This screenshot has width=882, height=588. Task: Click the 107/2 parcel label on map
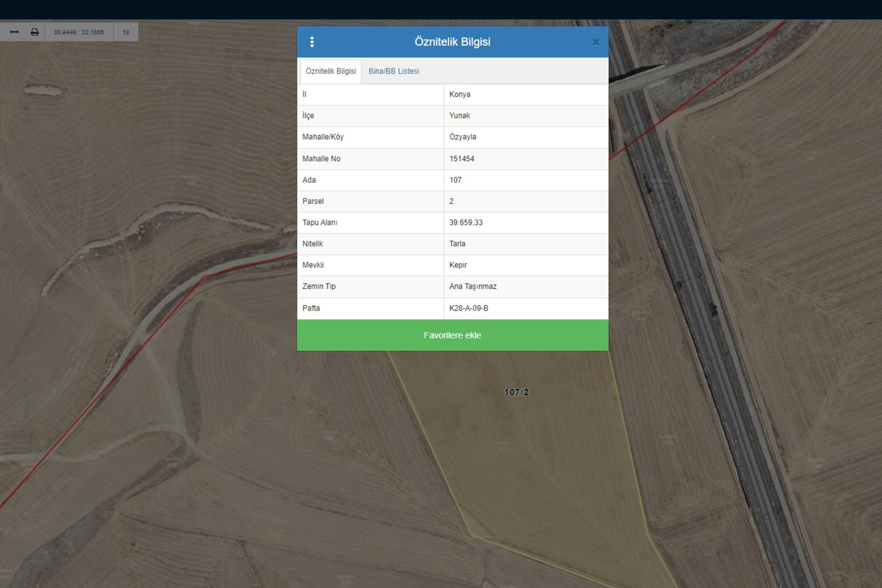point(516,392)
